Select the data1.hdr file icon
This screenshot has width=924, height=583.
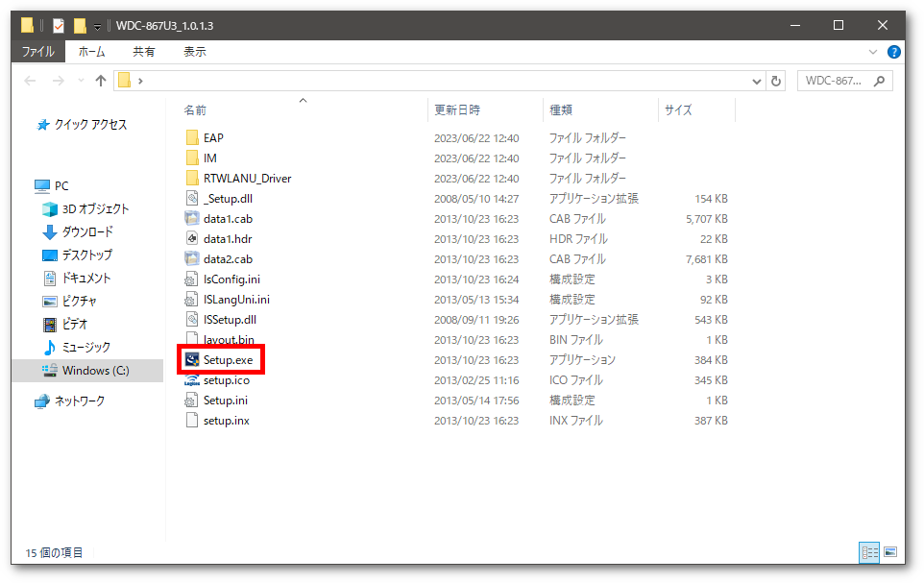click(192, 239)
